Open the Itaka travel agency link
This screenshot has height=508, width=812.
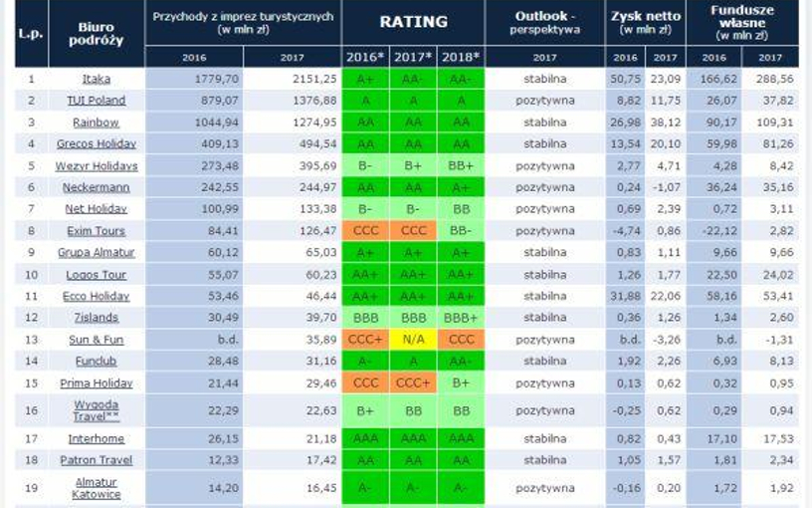(97, 79)
